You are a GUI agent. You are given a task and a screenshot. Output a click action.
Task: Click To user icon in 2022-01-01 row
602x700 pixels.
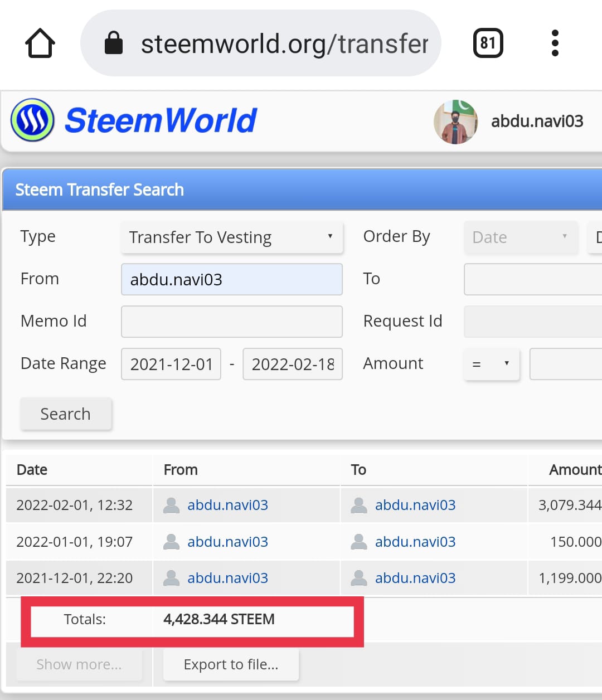359,542
